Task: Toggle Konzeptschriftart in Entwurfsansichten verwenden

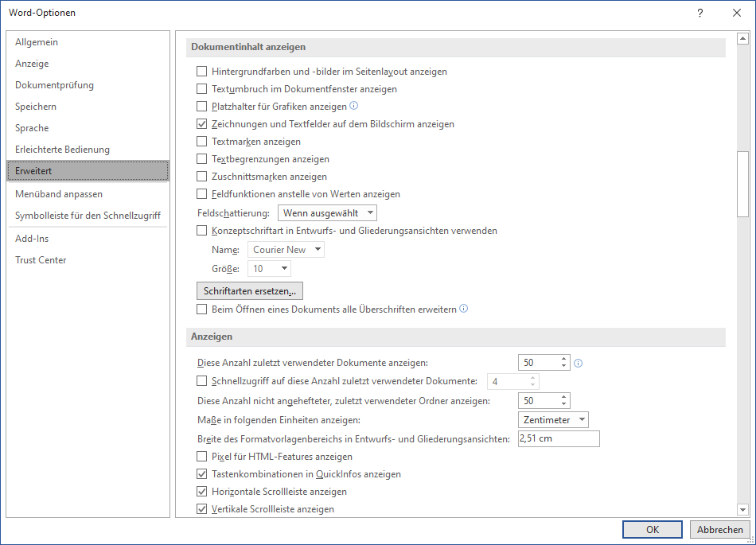Action: click(x=201, y=231)
